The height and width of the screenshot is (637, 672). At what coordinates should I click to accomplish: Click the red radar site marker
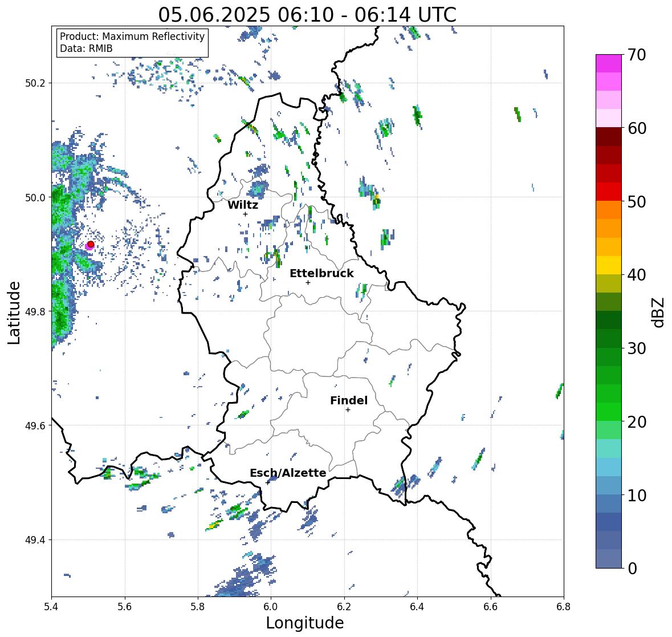click(91, 244)
